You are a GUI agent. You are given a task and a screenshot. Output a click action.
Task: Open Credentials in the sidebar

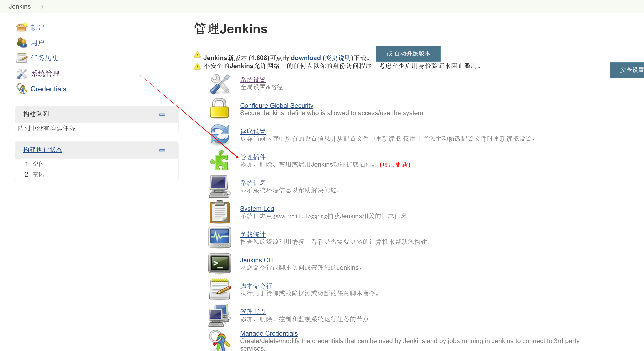tap(49, 89)
